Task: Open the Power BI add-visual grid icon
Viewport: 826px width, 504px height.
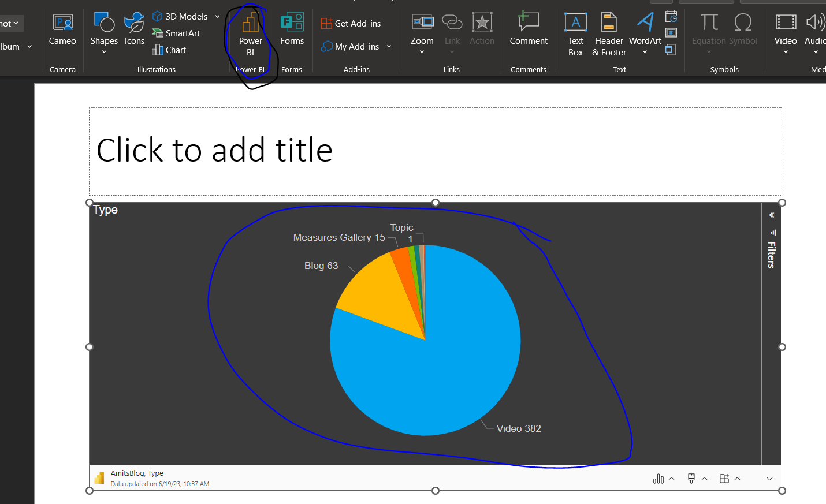Action: click(724, 479)
